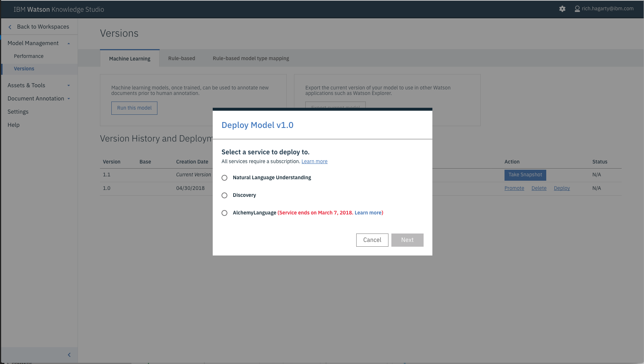
Task: Click the Back to Workspaces label
Action: click(43, 27)
